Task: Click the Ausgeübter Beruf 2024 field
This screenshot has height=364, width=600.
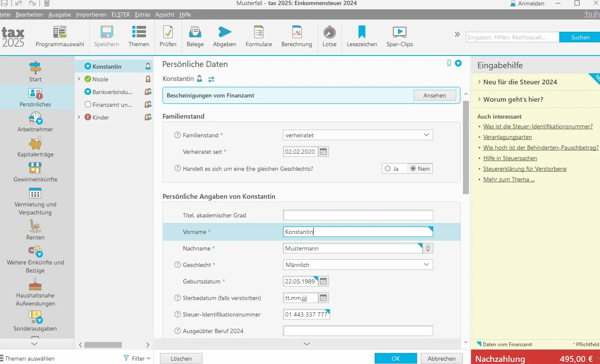Action: pos(358,331)
